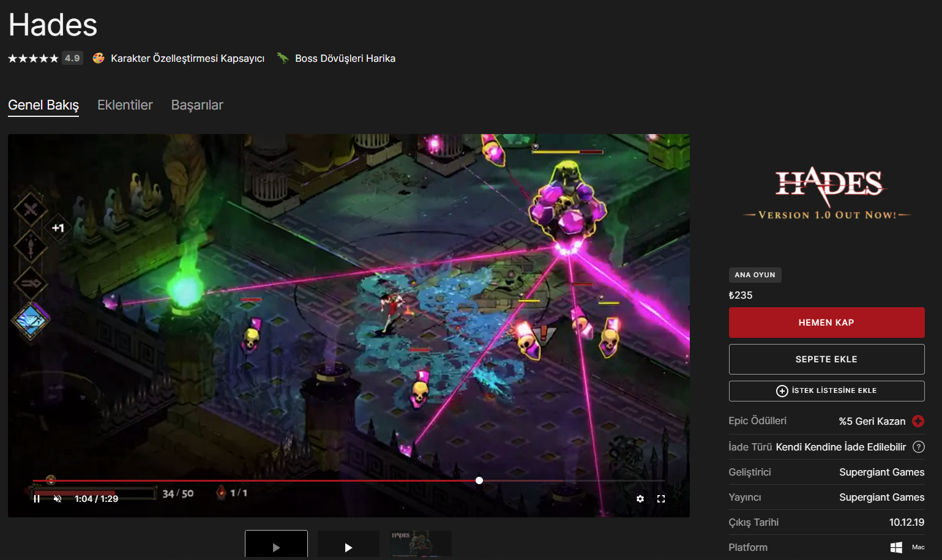Click the Windows platform icon

[896, 548]
